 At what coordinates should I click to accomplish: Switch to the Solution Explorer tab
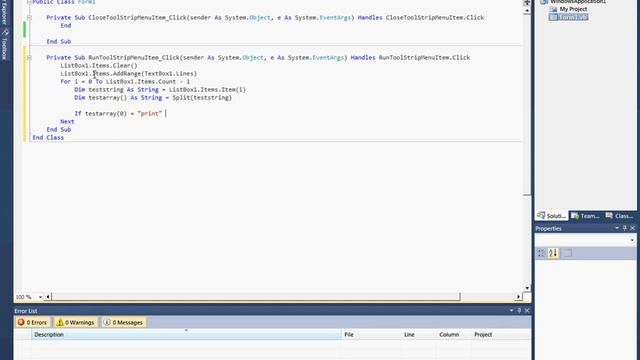click(551, 216)
